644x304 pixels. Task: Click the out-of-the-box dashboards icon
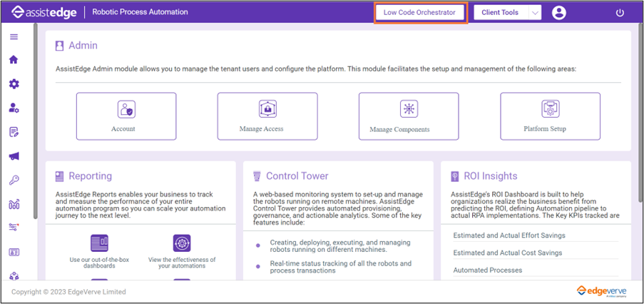pyautogui.click(x=99, y=243)
